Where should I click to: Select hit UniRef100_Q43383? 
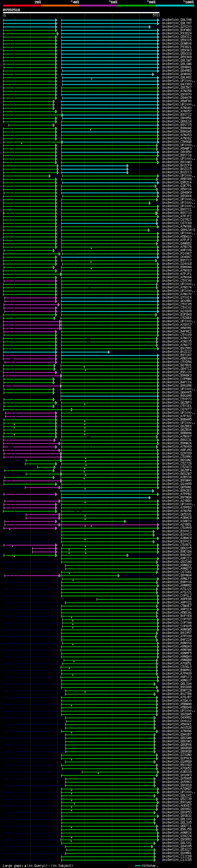point(177,84)
